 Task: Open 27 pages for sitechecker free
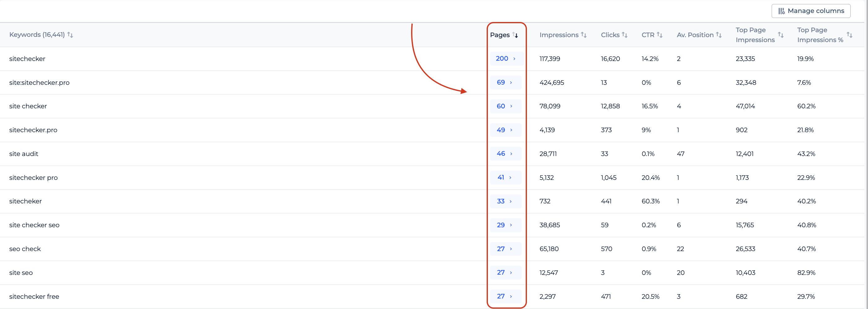coord(506,296)
